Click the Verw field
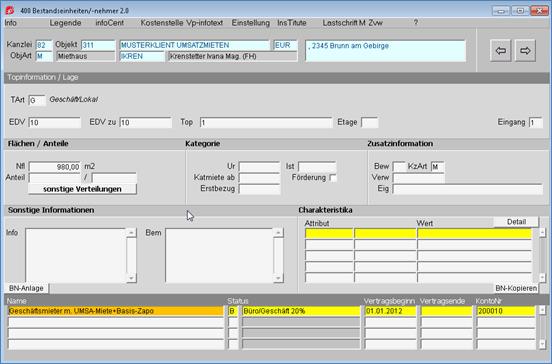552x364 pixels. coord(419,177)
